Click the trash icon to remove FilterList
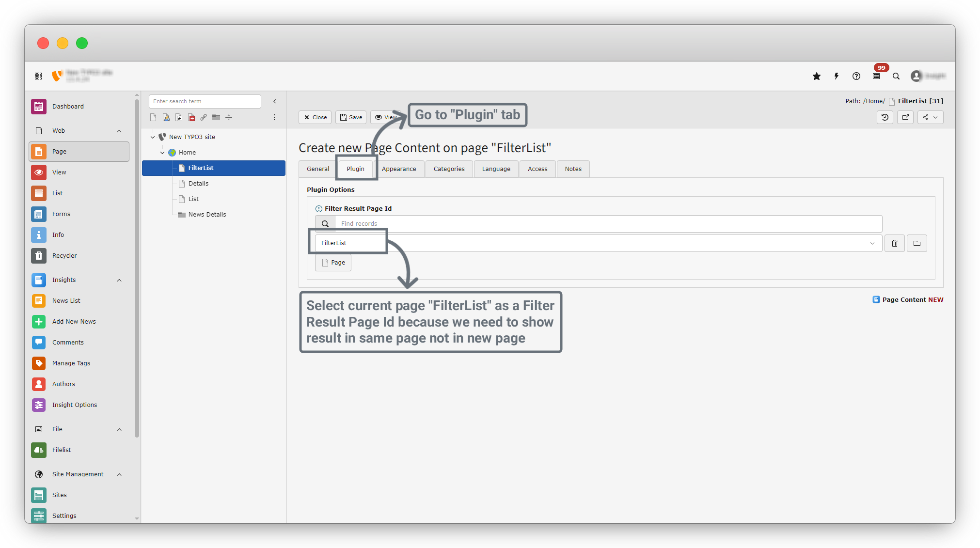This screenshot has width=980, height=548. click(x=895, y=243)
